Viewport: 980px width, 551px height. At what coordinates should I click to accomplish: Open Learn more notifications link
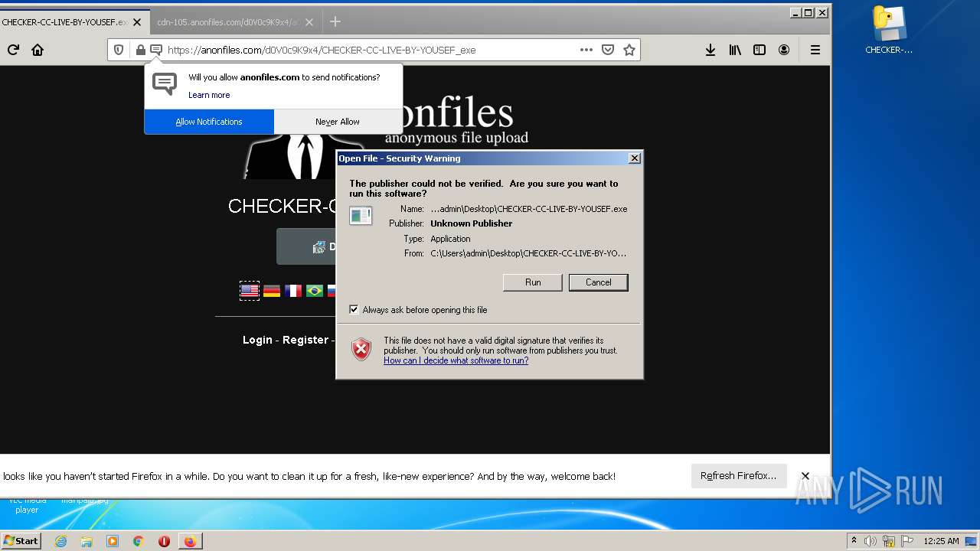pyautogui.click(x=209, y=95)
